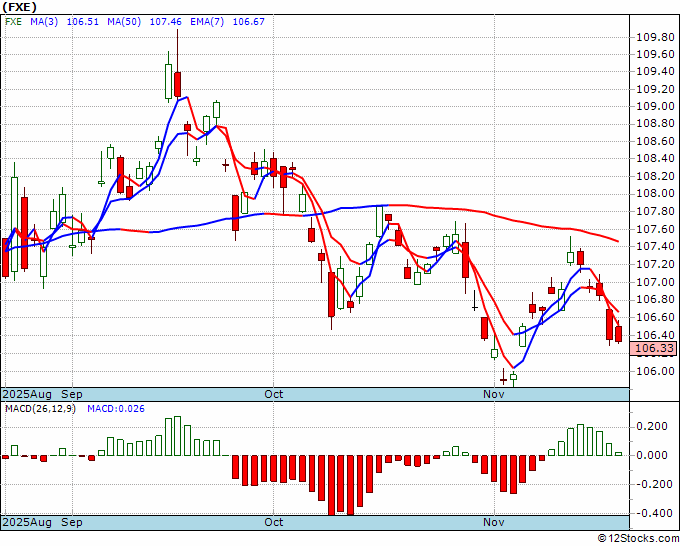
Task: Click the last green MACD histogram bar
Action: pos(618,454)
